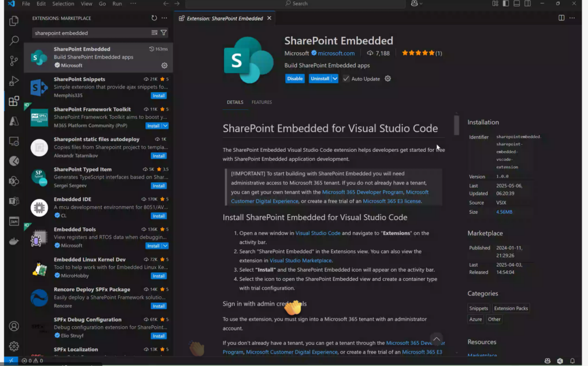Install the SharePoint Snippets extension
This screenshot has width=588, height=366.
[158, 96]
